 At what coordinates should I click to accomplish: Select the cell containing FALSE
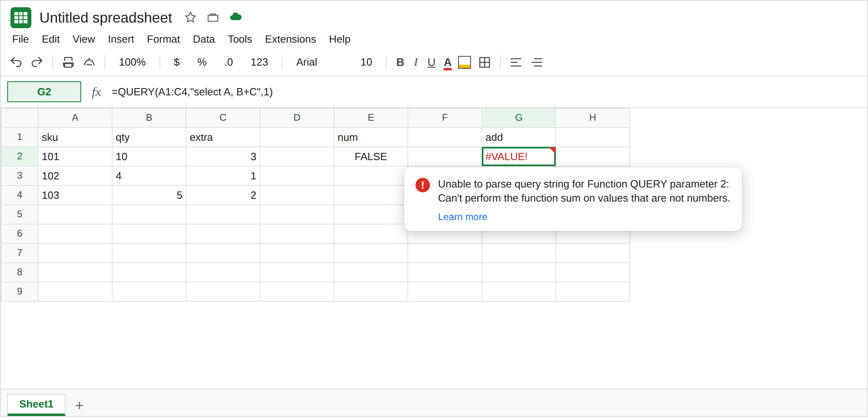(x=371, y=156)
